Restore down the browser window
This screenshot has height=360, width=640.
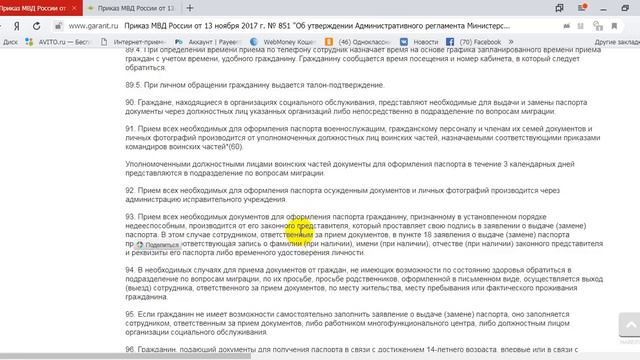(x=625, y=8)
